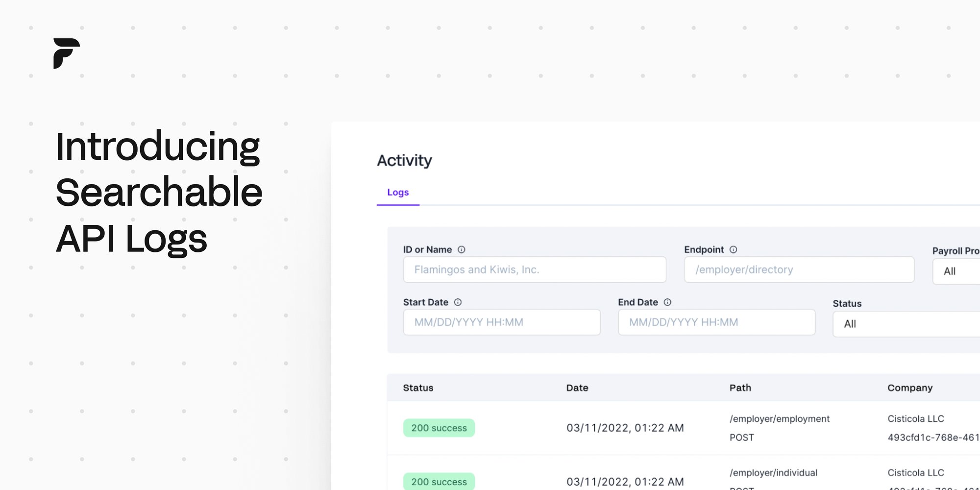Click the End Date MM/DD/YYYY field
The image size is (980, 490).
pyautogui.click(x=716, y=322)
